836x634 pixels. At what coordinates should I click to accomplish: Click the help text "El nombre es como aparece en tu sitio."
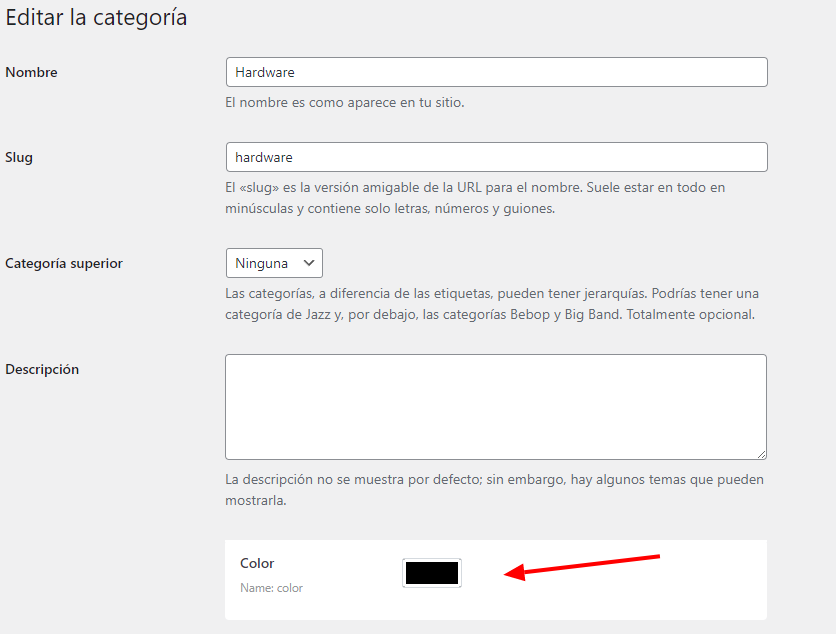(345, 102)
